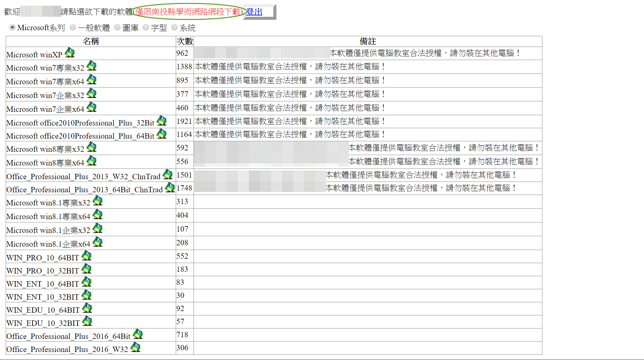Click the 次數 column header
The height and width of the screenshot is (360, 644).
(x=185, y=41)
